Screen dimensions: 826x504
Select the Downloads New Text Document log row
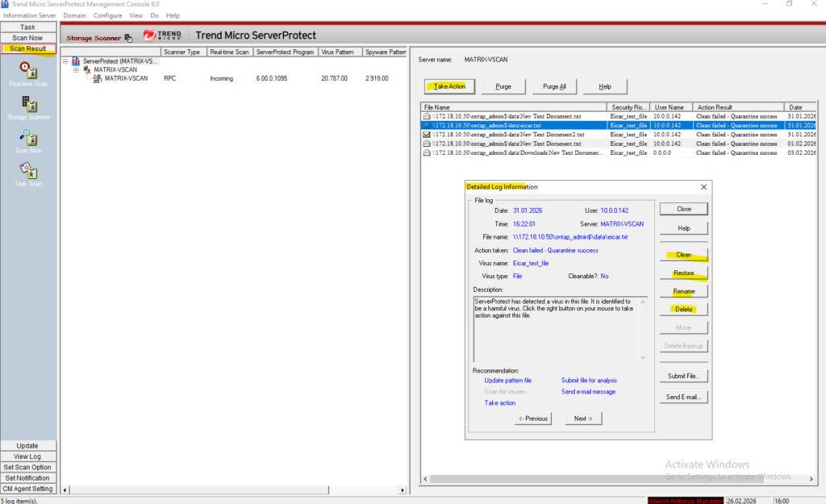pyautogui.click(x=516, y=153)
